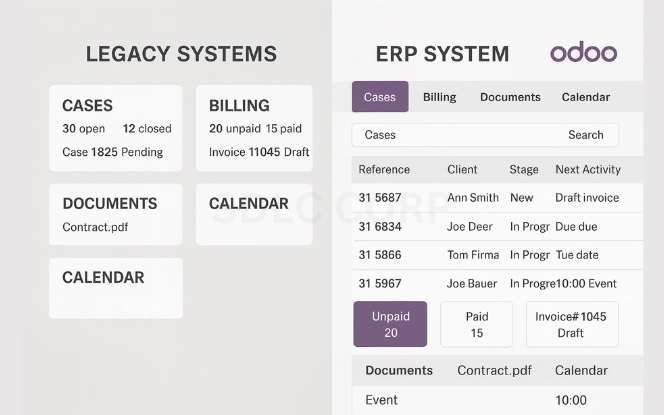The width and height of the screenshot is (664, 415).
Task: Click the Stage column header
Action: coord(524,169)
